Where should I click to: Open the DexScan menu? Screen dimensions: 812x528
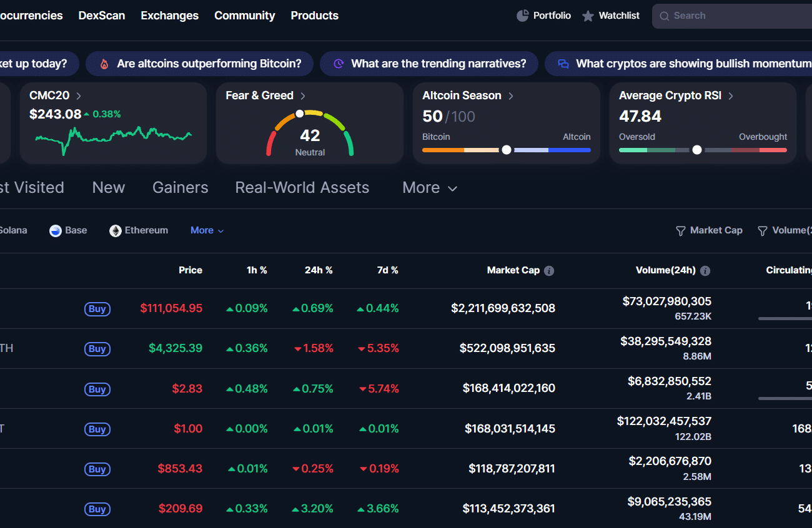(x=102, y=16)
